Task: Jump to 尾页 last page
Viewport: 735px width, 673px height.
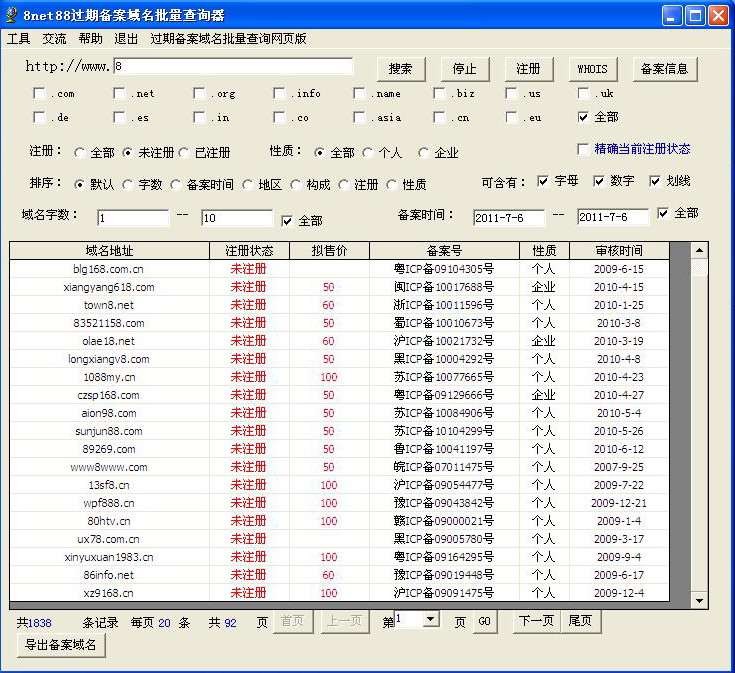Action: point(580,621)
